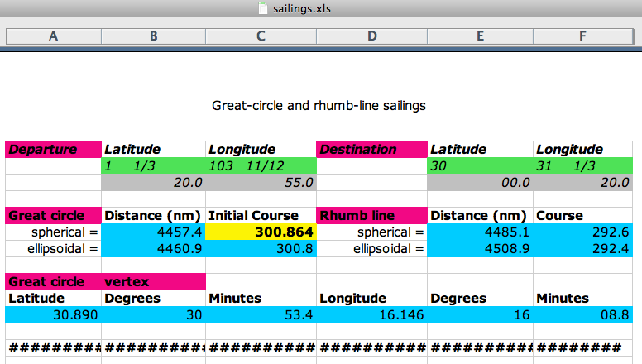Click the green departure longitude cell 103 11/12
Image resolution: width=642 pixels, height=364 pixels.
[261, 165]
